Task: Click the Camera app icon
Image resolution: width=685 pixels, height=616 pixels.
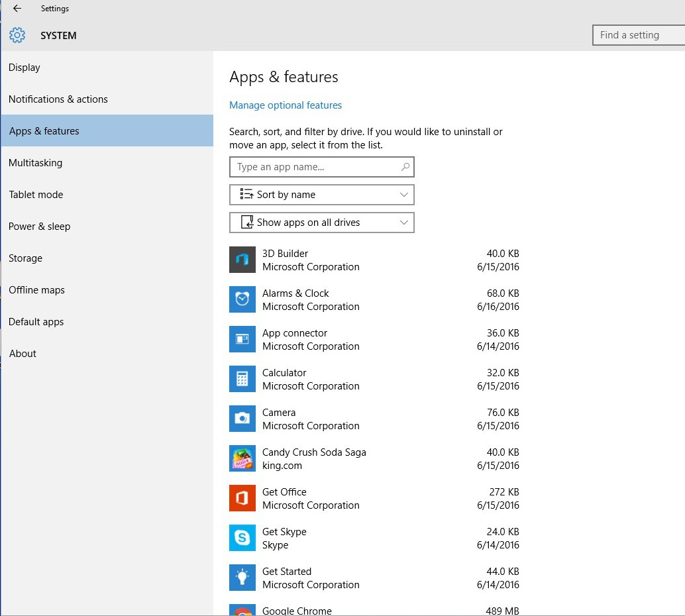Action: (x=242, y=419)
